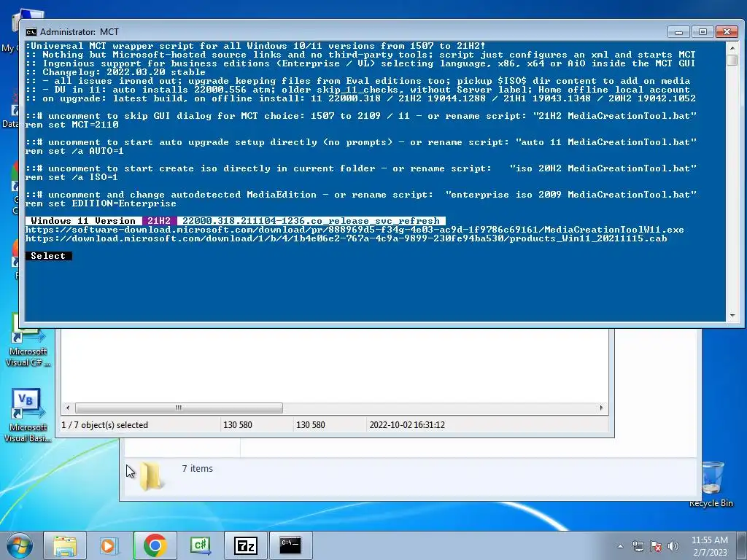The height and width of the screenshot is (560, 747).
Task: Click the 'rem set /a ISO=1' line
Action: coord(71,177)
